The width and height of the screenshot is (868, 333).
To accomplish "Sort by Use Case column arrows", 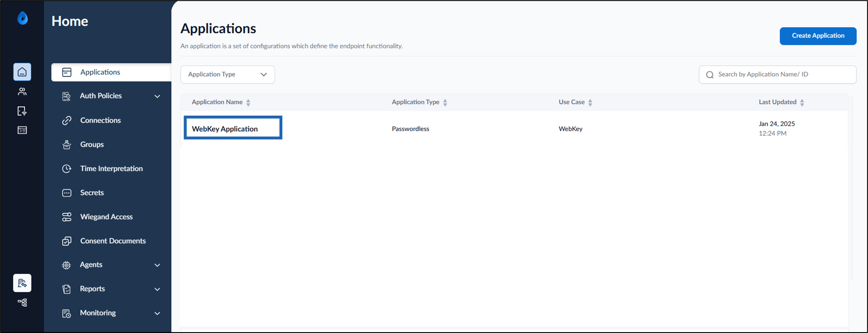I will (590, 103).
